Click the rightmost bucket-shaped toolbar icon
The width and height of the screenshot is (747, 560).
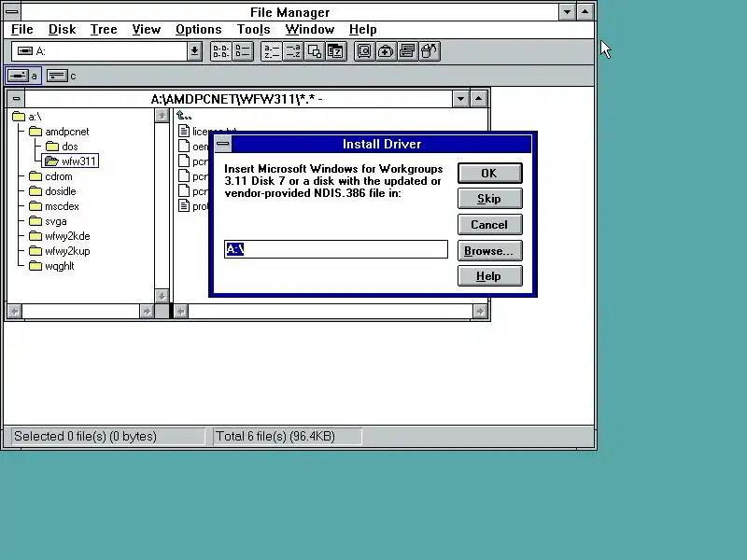coord(430,51)
